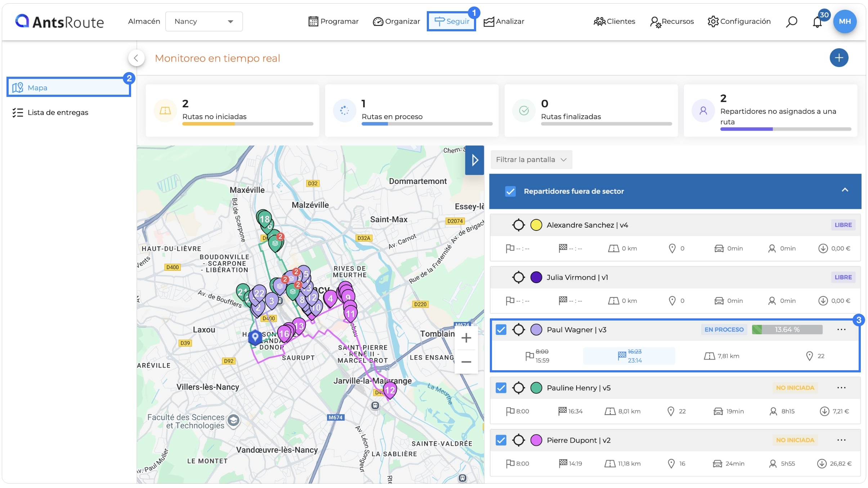Uncheck the Paul Wagner route checkbox
The width and height of the screenshot is (868, 488).
point(501,330)
